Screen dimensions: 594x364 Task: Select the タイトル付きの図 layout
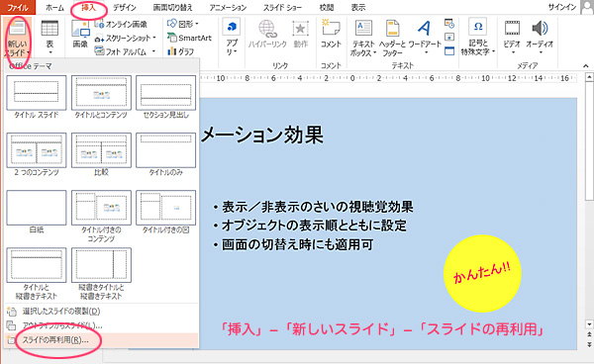pos(166,213)
